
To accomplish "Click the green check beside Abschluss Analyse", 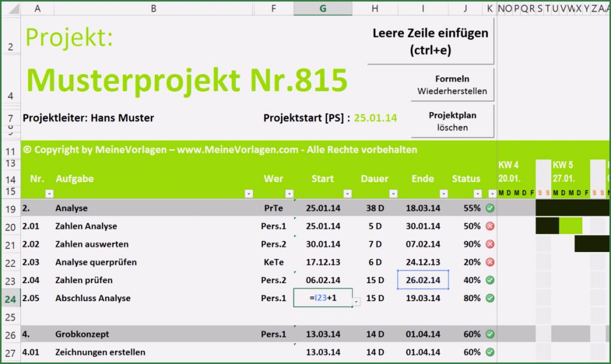I will (x=489, y=298).
